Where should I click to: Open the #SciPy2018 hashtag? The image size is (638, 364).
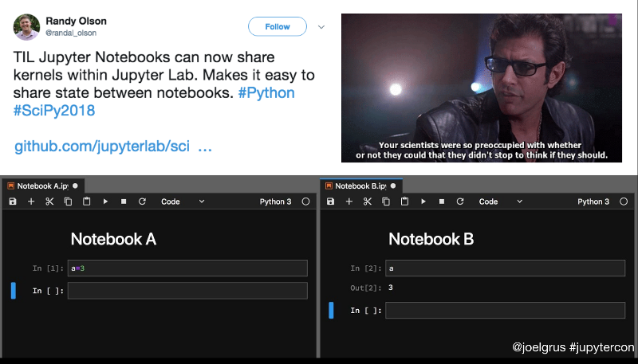[x=54, y=111]
